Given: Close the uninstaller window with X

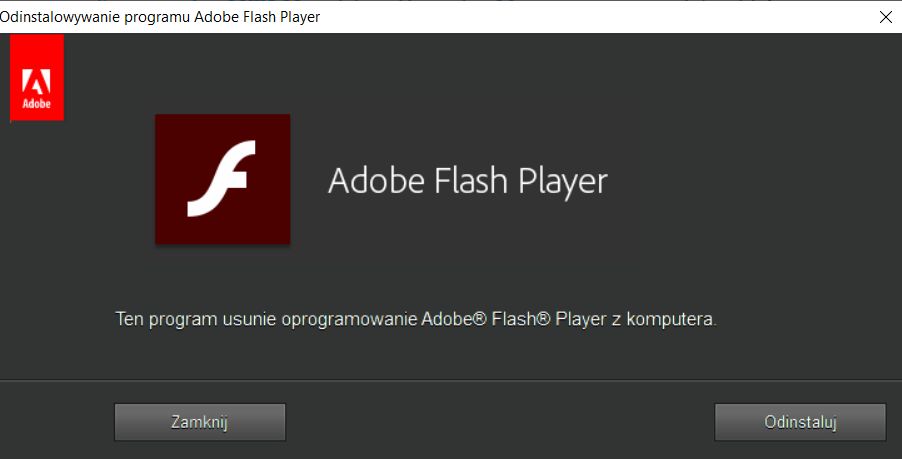Looking at the screenshot, I should point(886,17).
